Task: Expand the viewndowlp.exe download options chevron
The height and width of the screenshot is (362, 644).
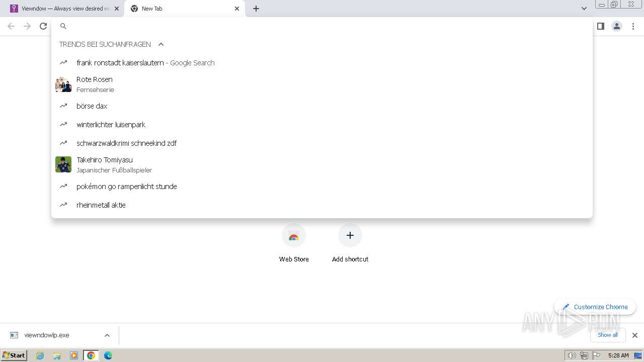Action: [107, 335]
